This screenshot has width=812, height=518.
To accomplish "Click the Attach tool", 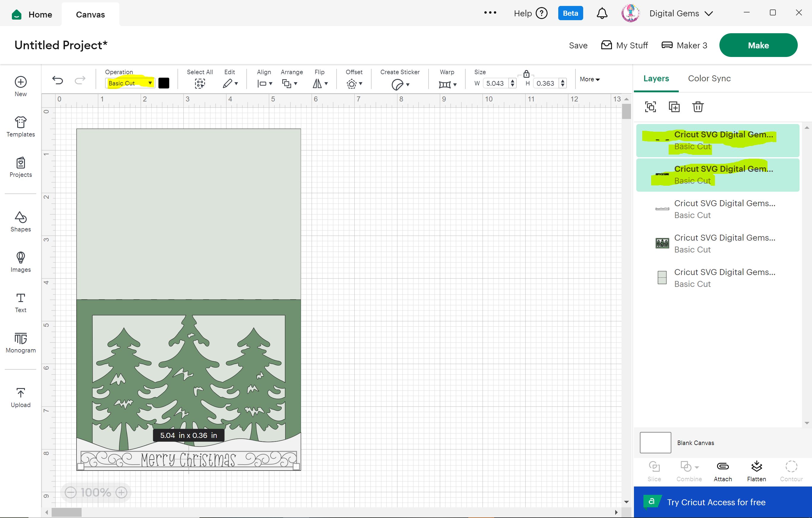I will pyautogui.click(x=723, y=471).
